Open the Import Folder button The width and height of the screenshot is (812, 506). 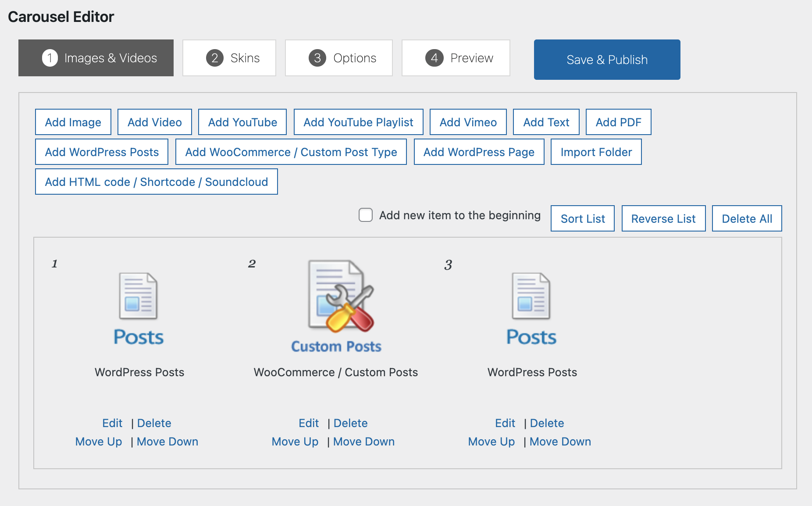pyautogui.click(x=596, y=152)
